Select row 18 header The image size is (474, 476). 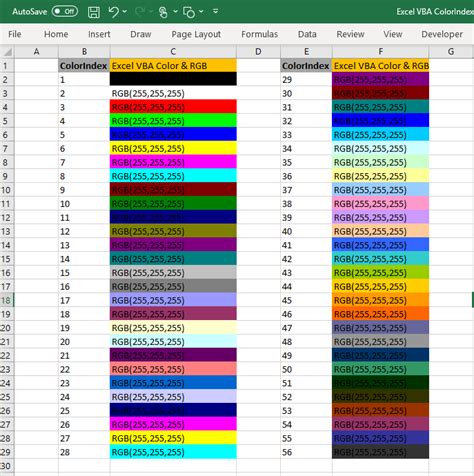coord(7,300)
